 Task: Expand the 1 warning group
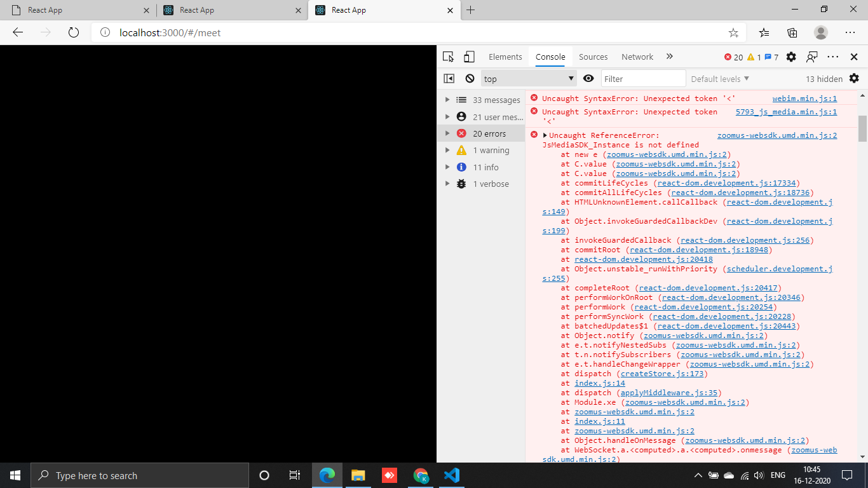pyautogui.click(x=447, y=150)
